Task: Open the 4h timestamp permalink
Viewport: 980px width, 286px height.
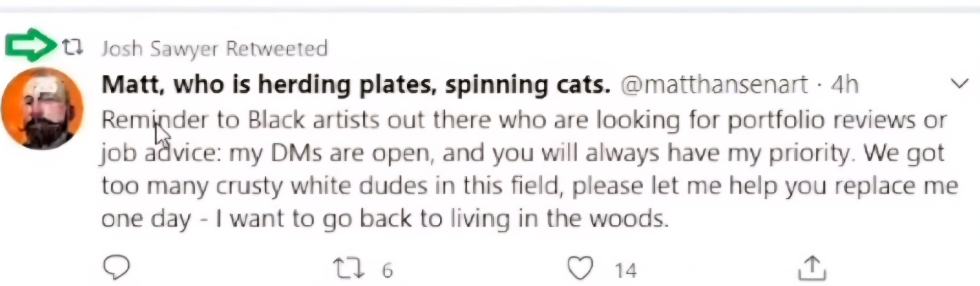Action: coord(845,84)
